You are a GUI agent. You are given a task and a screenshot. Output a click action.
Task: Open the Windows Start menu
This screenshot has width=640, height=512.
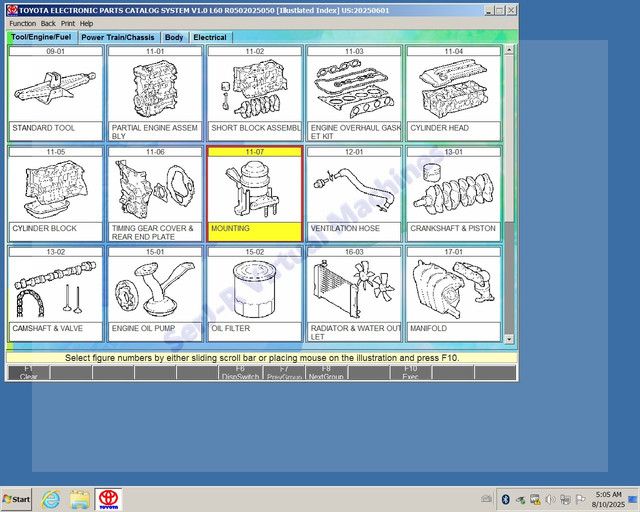tap(16, 499)
